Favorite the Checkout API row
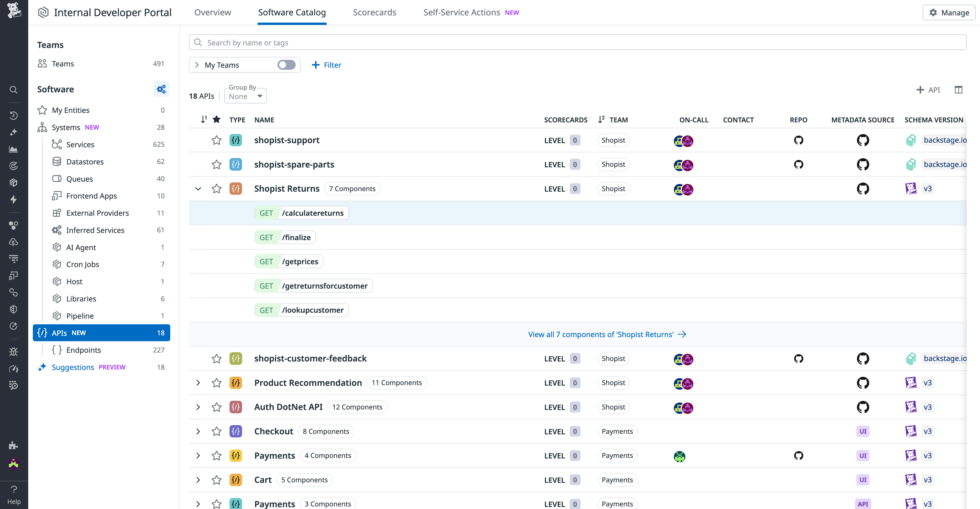The image size is (980, 509). tap(216, 431)
